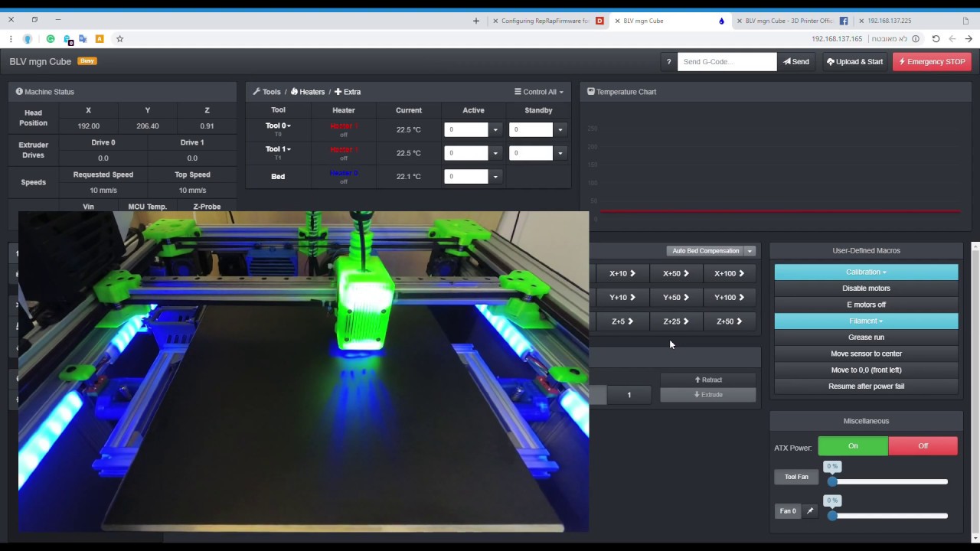Move the head with Y+50

675,297
